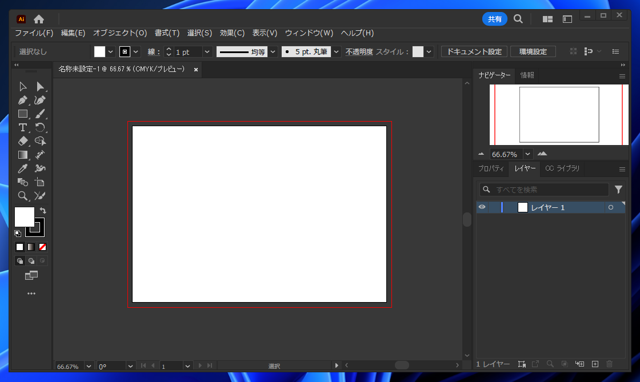Click the arrange documents icon

pyautogui.click(x=547, y=19)
